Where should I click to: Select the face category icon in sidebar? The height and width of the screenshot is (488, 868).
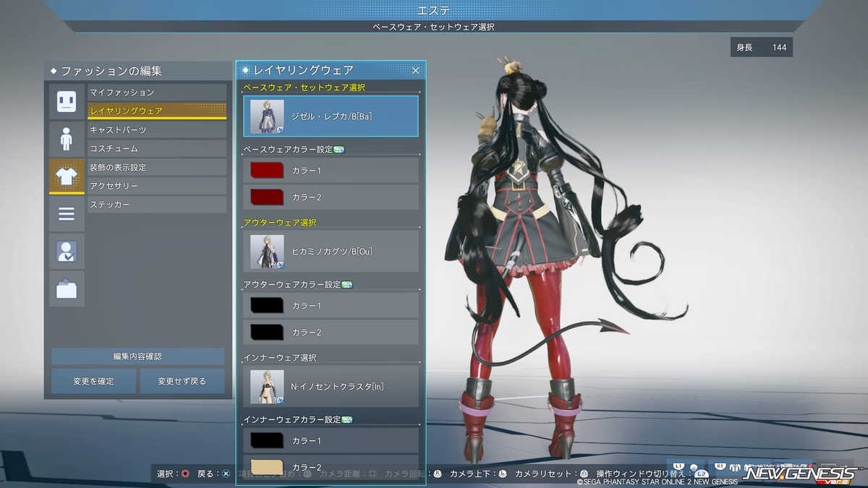point(67,100)
